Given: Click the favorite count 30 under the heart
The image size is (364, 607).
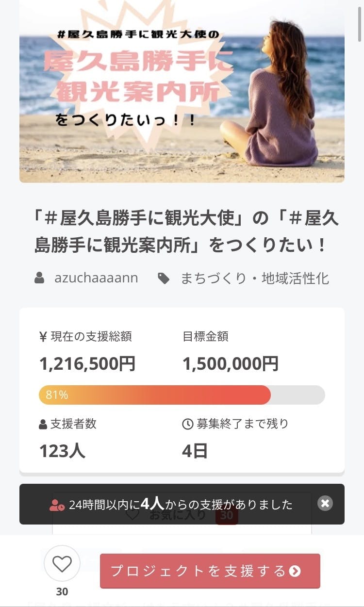Looking at the screenshot, I should [62, 592].
